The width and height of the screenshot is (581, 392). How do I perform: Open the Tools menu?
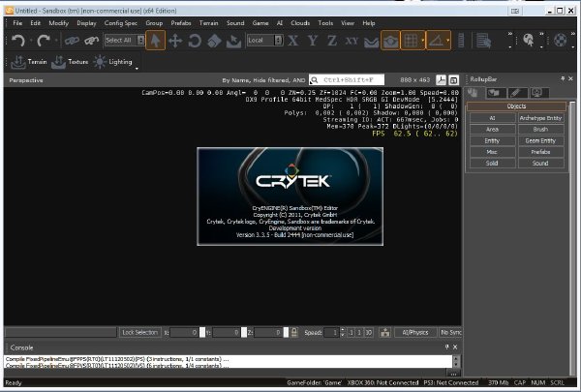(325, 23)
